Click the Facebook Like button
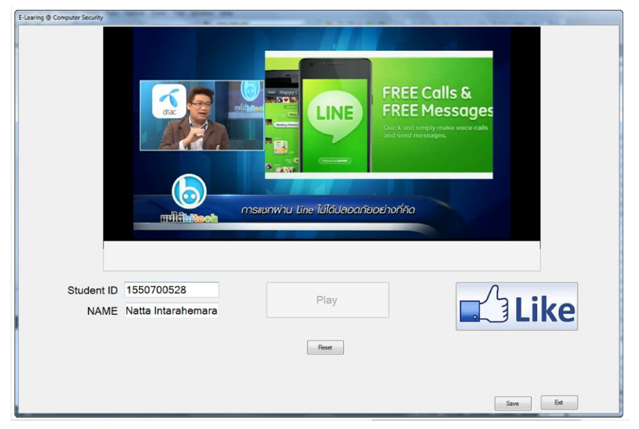Viewport: 639px width, 429px height. pyautogui.click(x=516, y=306)
